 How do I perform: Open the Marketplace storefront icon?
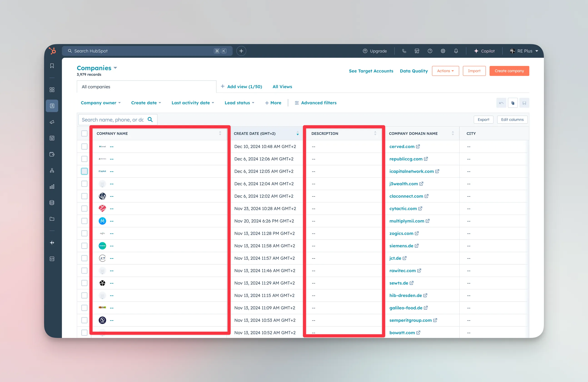tap(417, 51)
